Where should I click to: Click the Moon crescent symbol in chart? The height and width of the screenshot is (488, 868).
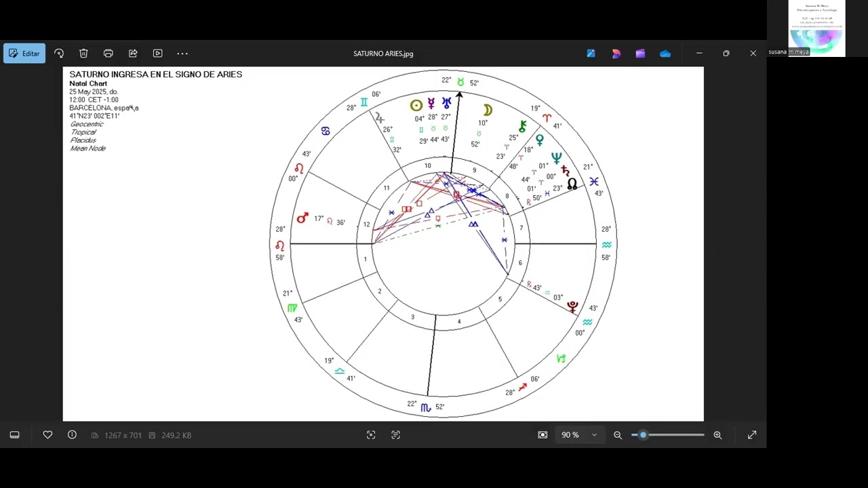(x=488, y=110)
